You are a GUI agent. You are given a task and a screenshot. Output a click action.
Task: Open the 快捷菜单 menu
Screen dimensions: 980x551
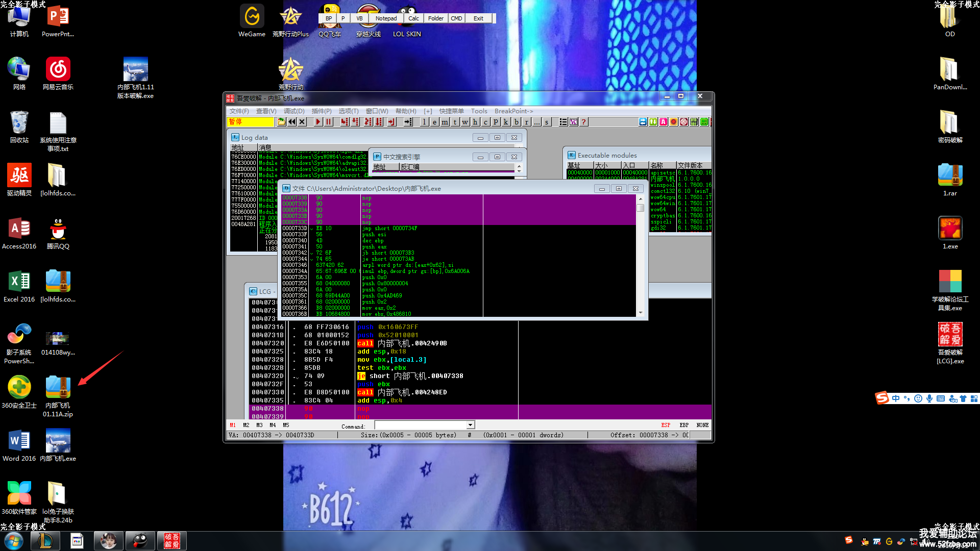pos(452,111)
